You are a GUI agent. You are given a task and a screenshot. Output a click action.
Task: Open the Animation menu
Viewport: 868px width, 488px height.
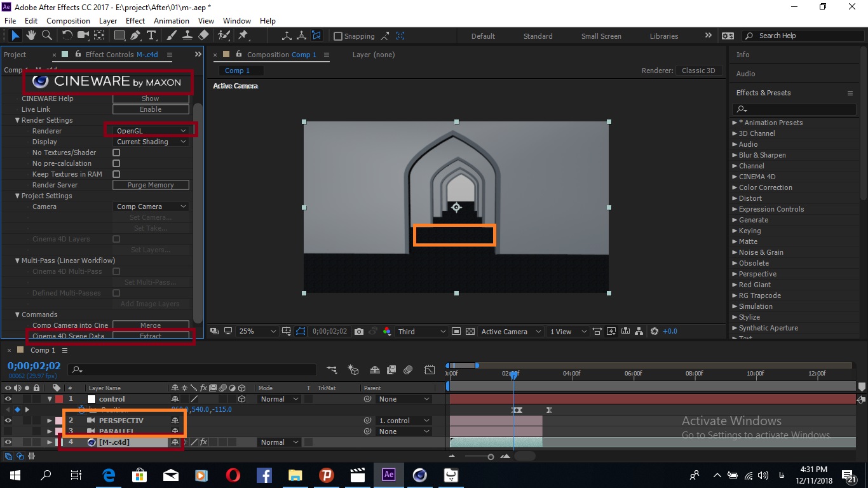tap(172, 21)
